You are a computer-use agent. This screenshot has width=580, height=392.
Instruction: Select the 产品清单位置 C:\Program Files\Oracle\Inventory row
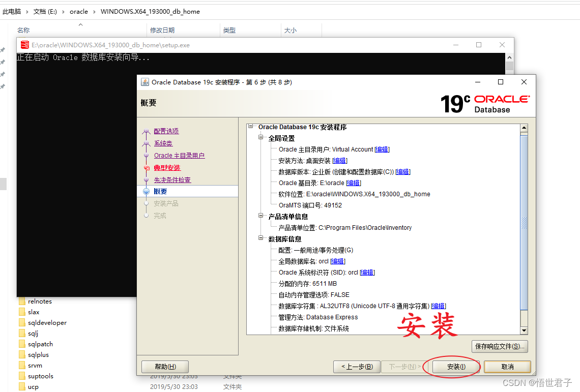point(345,227)
